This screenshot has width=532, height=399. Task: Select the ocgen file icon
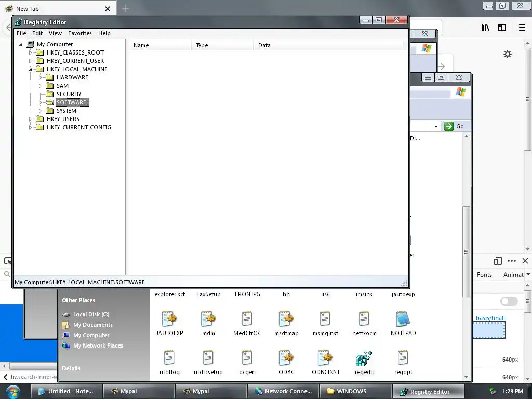(x=247, y=358)
